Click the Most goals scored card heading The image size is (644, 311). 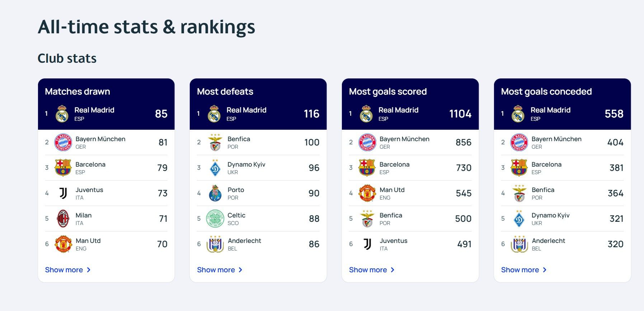(388, 92)
